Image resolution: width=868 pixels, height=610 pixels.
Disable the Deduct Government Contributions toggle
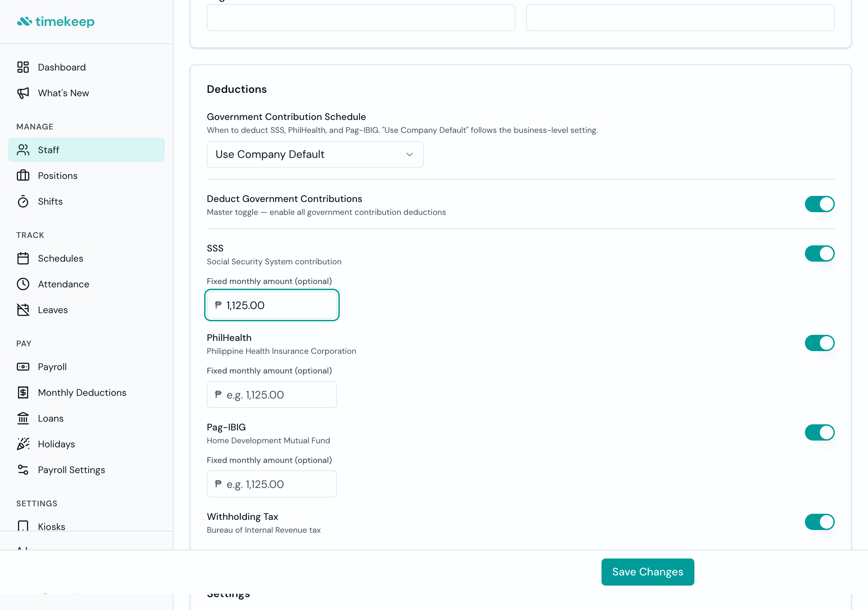point(819,204)
